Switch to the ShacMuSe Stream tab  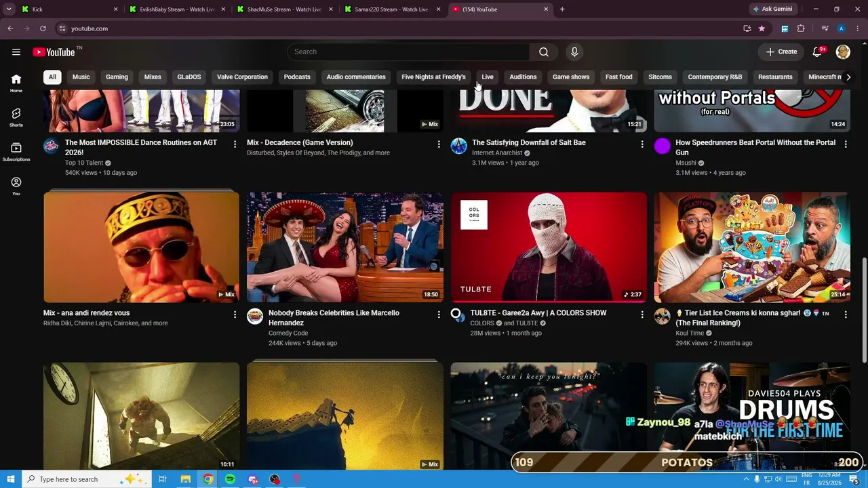[x=285, y=9]
